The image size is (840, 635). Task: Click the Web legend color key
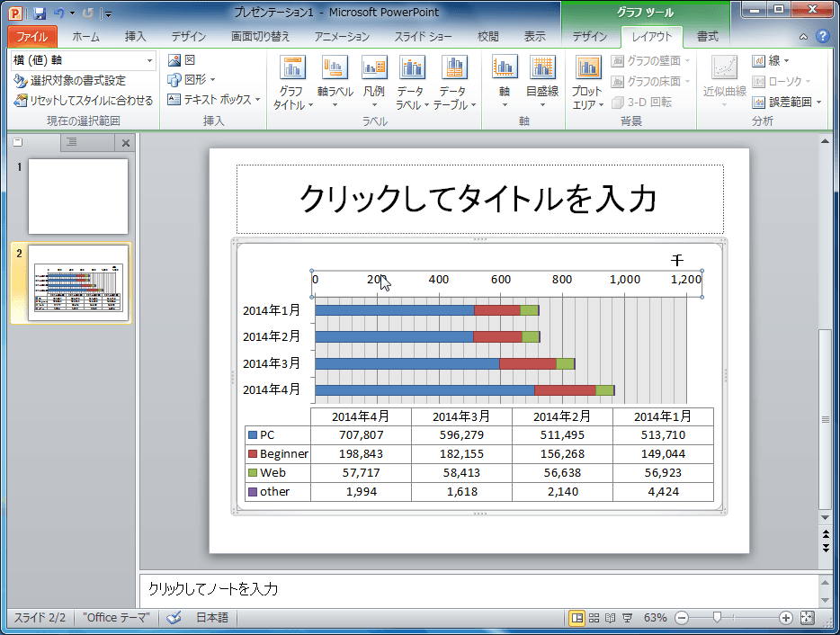(253, 472)
